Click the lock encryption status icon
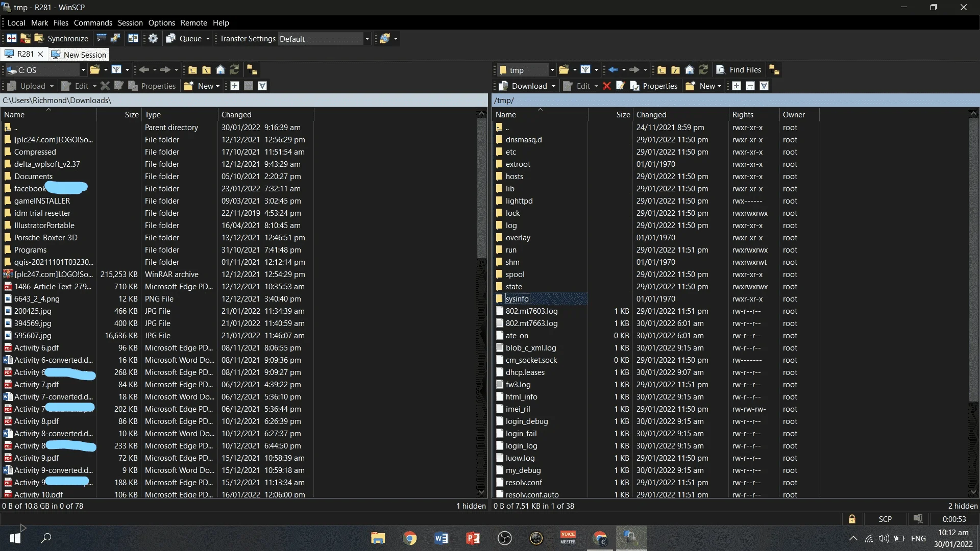This screenshot has height=551, width=980. point(852,519)
